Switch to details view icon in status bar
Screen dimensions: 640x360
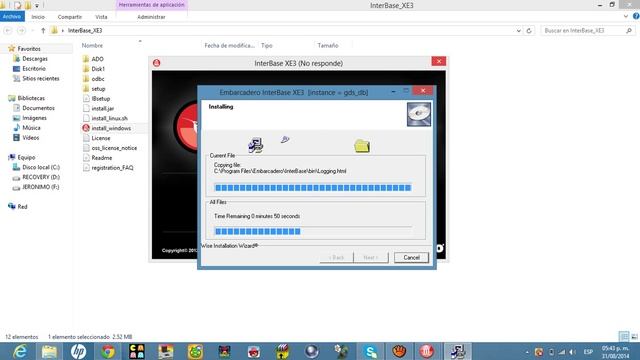pyautogui.click(x=624, y=337)
